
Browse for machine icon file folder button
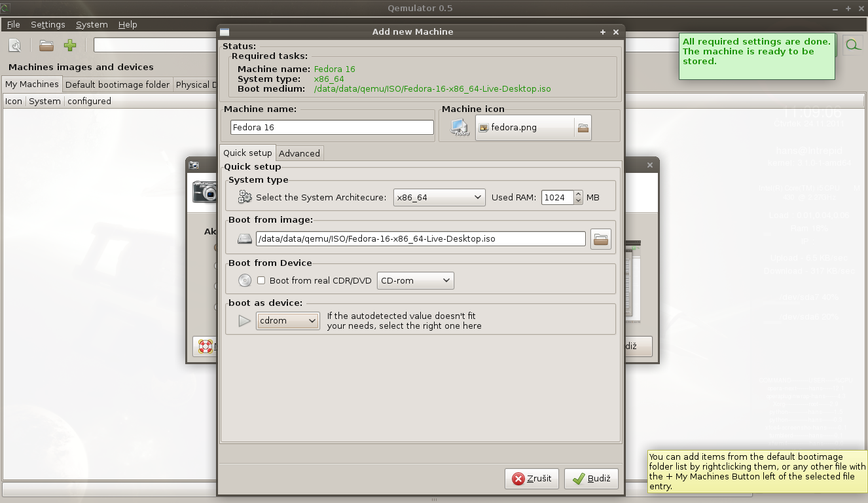(x=583, y=128)
